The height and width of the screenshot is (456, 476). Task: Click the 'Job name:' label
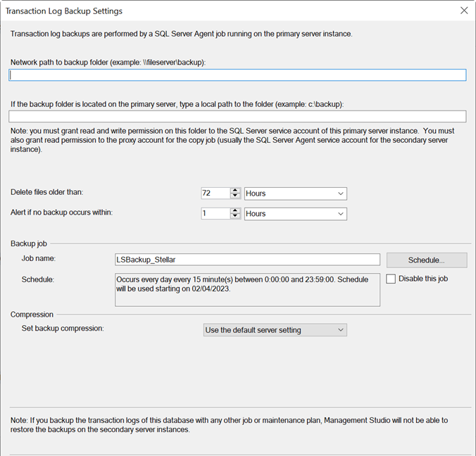[x=39, y=258]
